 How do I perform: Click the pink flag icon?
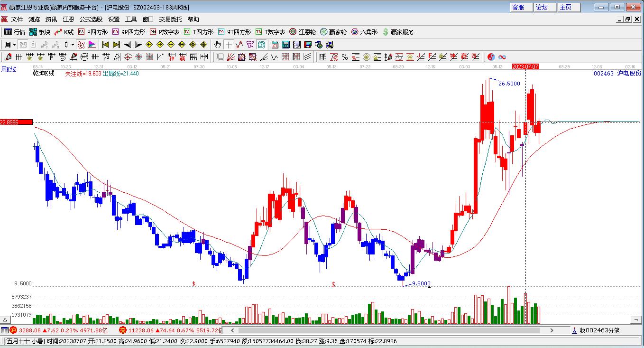click(92, 45)
